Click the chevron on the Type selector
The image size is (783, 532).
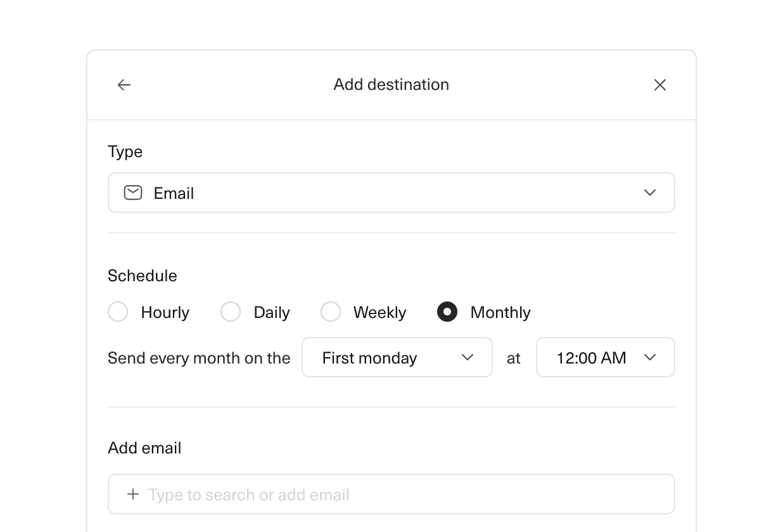click(x=650, y=193)
